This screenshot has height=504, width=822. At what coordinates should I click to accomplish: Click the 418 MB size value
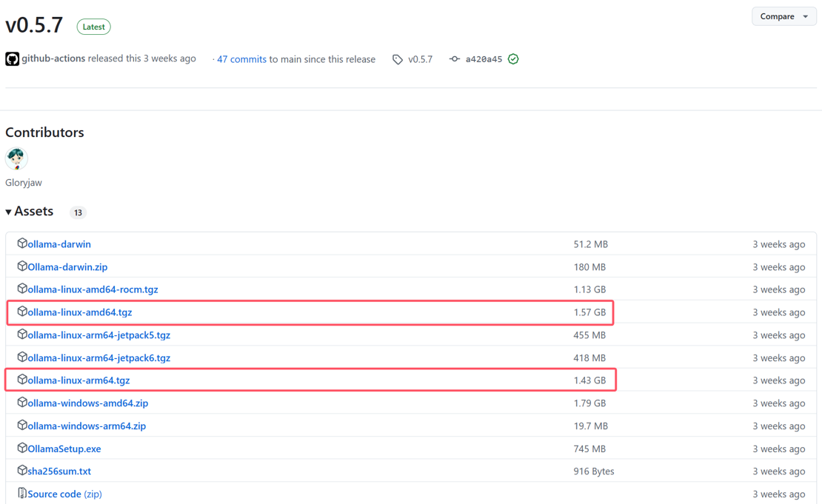[589, 357]
